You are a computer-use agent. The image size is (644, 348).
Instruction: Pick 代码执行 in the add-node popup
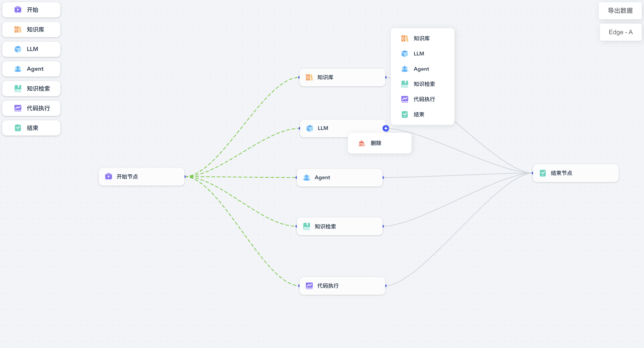[424, 99]
